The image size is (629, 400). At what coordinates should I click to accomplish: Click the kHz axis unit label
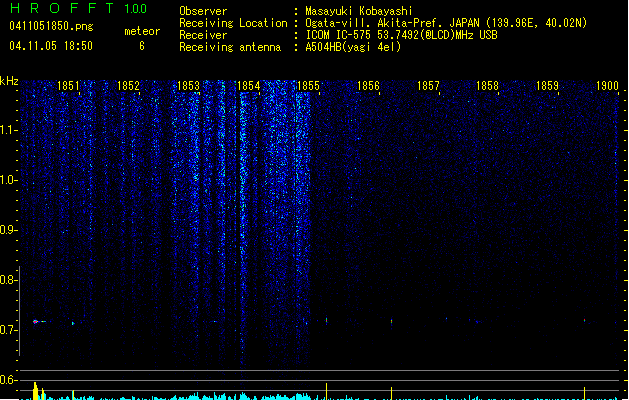[x=9, y=81]
